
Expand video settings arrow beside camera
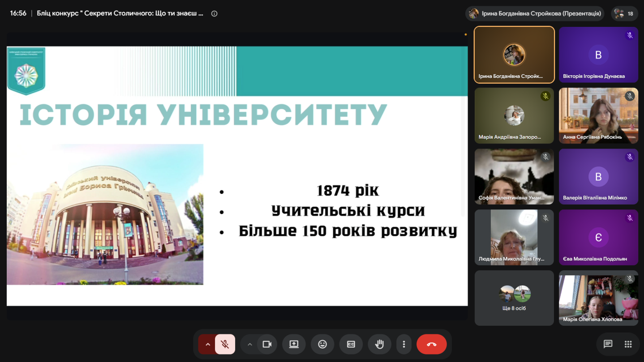(x=250, y=344)
